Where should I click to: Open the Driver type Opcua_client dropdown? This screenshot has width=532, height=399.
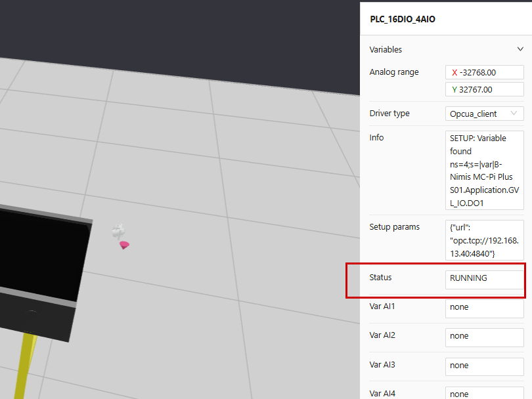click(484, 114)
